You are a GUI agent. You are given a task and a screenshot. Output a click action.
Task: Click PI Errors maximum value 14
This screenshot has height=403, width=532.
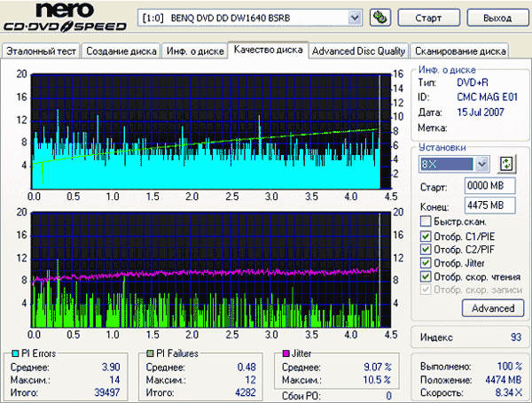pyautogui.click(x=114, y=380)
